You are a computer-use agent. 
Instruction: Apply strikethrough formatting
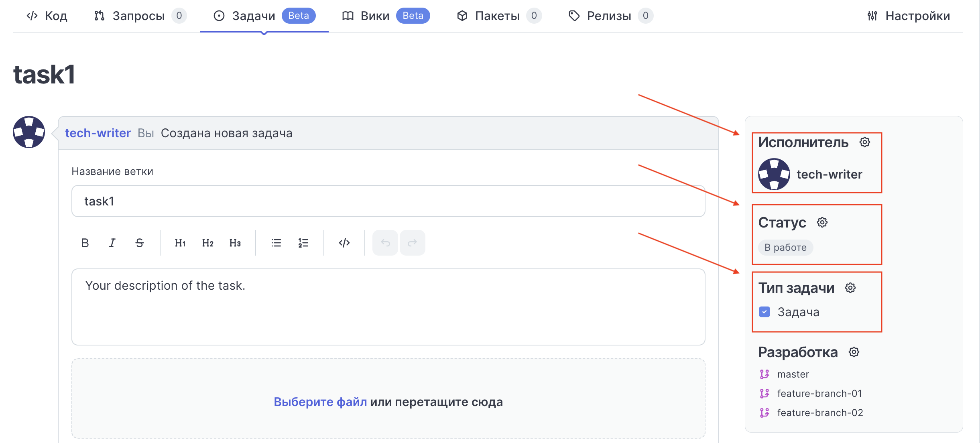pos(139,243)
